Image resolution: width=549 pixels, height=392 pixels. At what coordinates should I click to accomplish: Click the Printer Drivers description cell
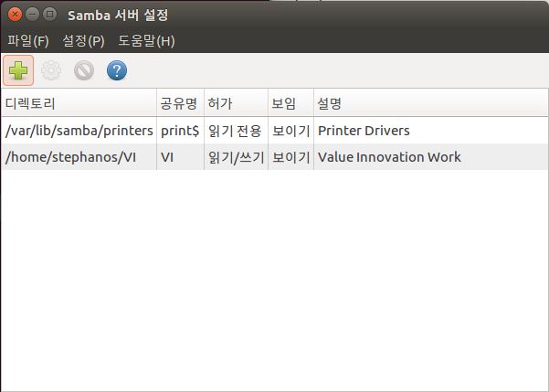coord(364,131)
